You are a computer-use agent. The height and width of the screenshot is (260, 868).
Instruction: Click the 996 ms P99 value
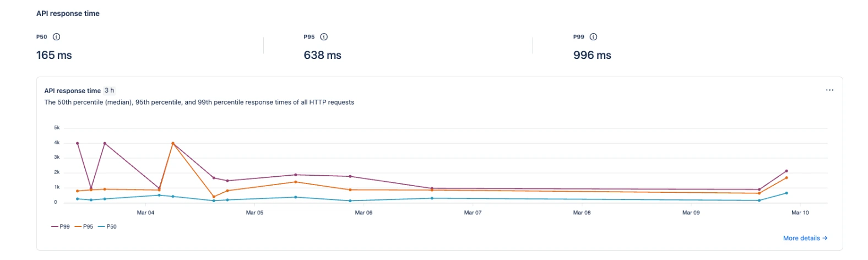tap(592, 55)
